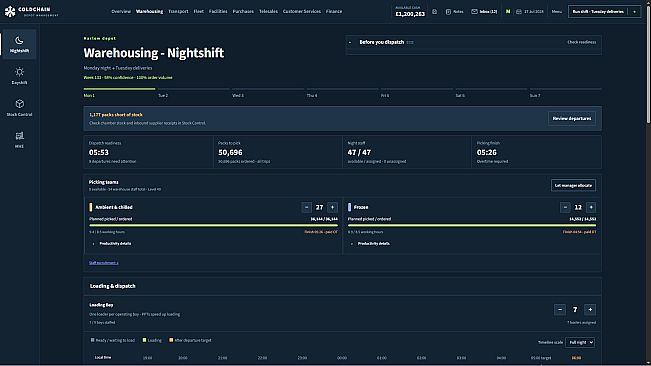Click the Loading legend swatch

tap(144, 340)
